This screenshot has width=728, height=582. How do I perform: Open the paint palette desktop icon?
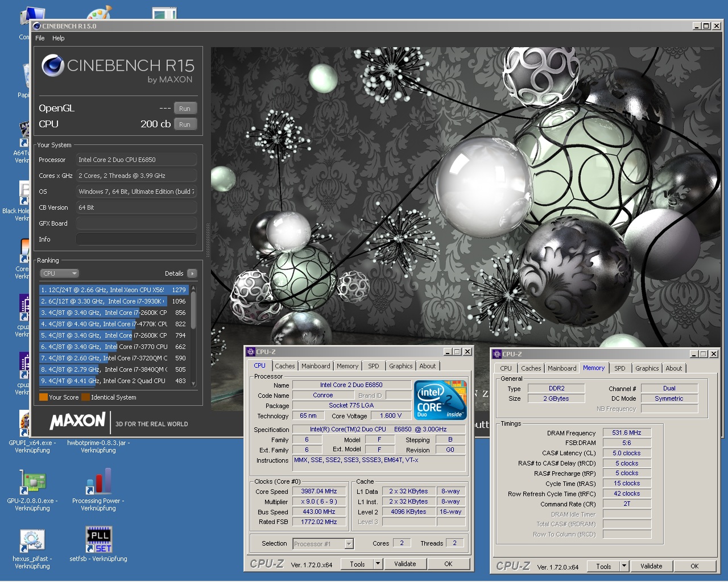pyautogui.click(x=99, y=13)
